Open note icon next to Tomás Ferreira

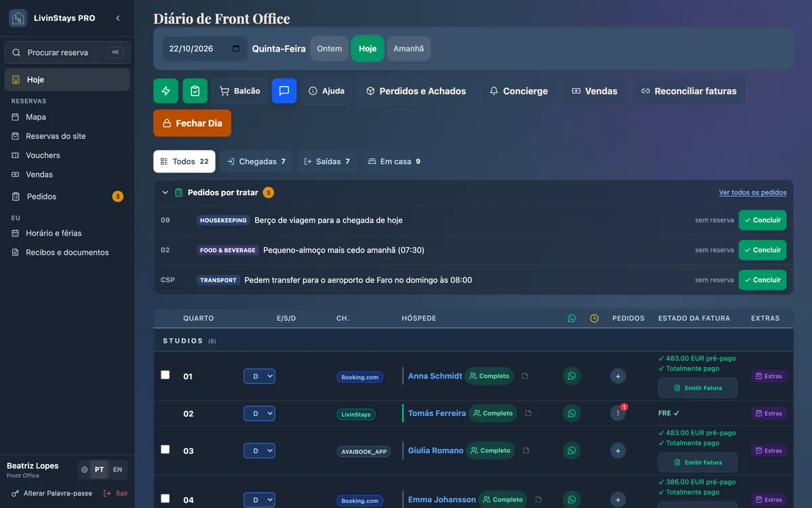pos(528,413)
